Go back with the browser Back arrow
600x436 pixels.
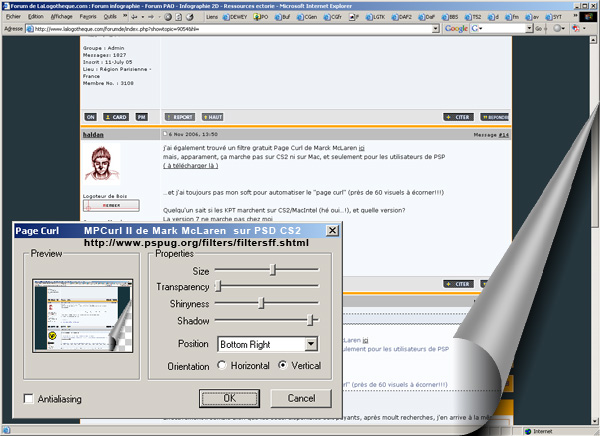[x=134, y=17]
